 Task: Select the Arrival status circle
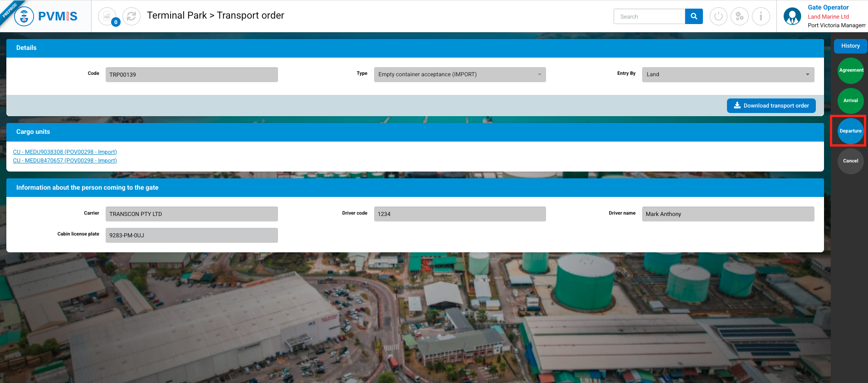click(x=850, y=101)
